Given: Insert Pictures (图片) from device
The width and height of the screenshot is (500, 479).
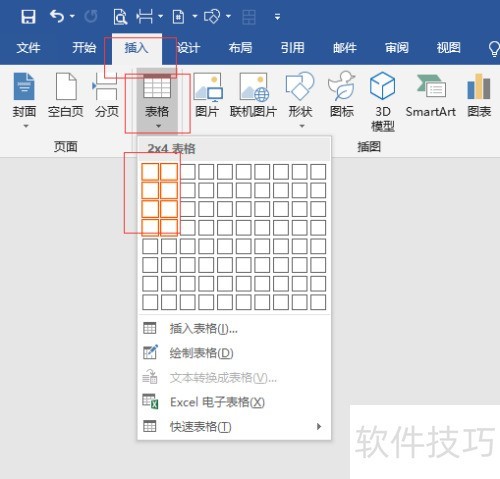Looking at the screenshot, I should coord(207,95).
